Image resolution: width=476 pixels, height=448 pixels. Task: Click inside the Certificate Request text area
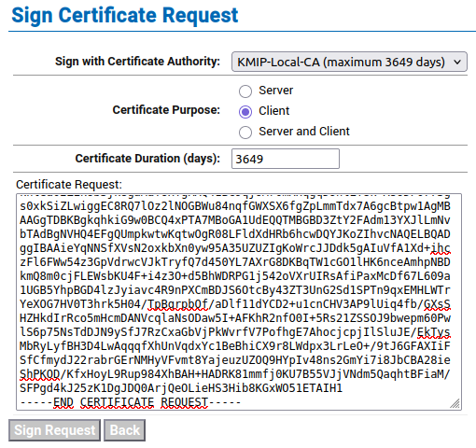click(239, 301)
